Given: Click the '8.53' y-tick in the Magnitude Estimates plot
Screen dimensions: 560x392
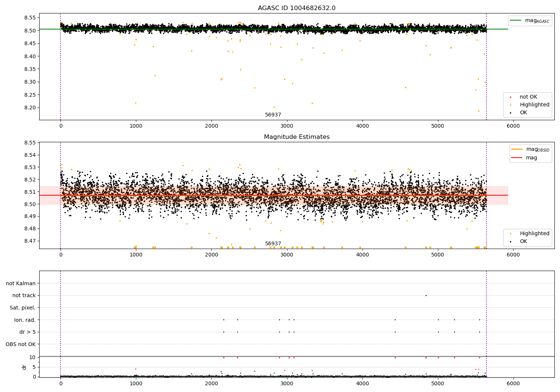Looking at the screenshot, I should (x=29, y=168).
